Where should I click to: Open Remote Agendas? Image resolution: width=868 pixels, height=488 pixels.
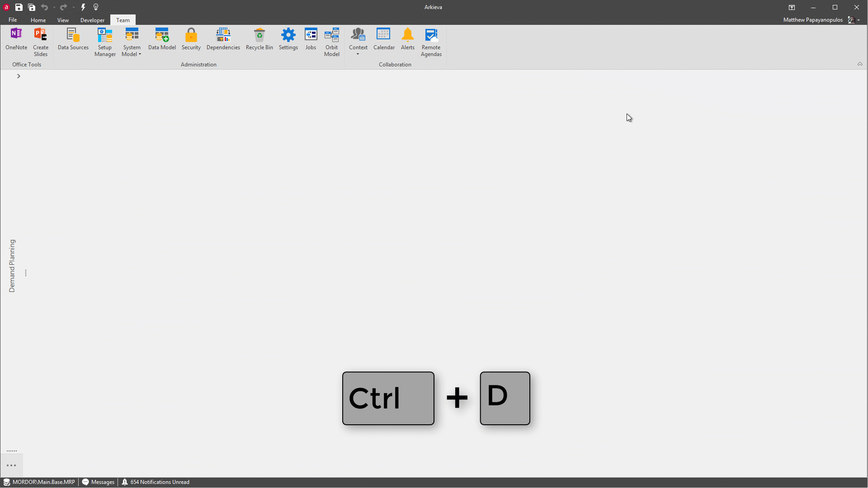[x=431, y=42]
